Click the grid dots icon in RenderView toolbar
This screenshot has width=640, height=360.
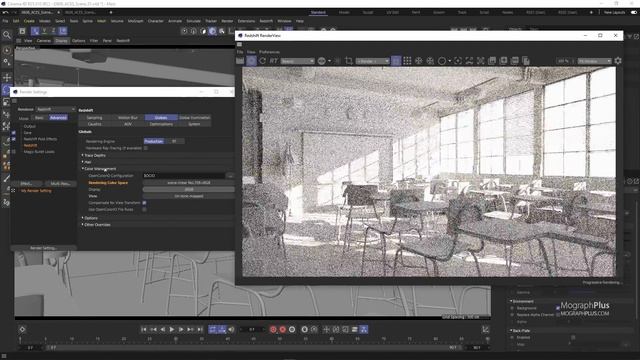407,61
